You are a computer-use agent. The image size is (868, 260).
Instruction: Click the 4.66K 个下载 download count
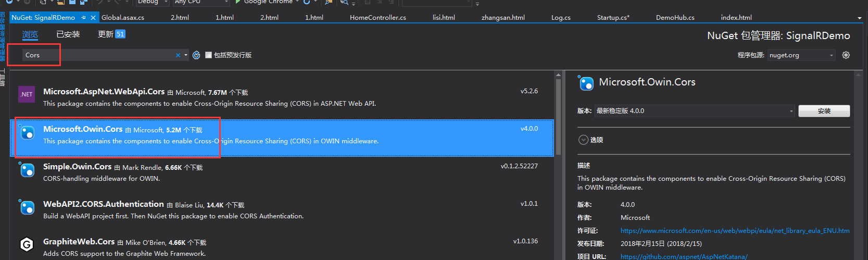(x=187, y=243)
